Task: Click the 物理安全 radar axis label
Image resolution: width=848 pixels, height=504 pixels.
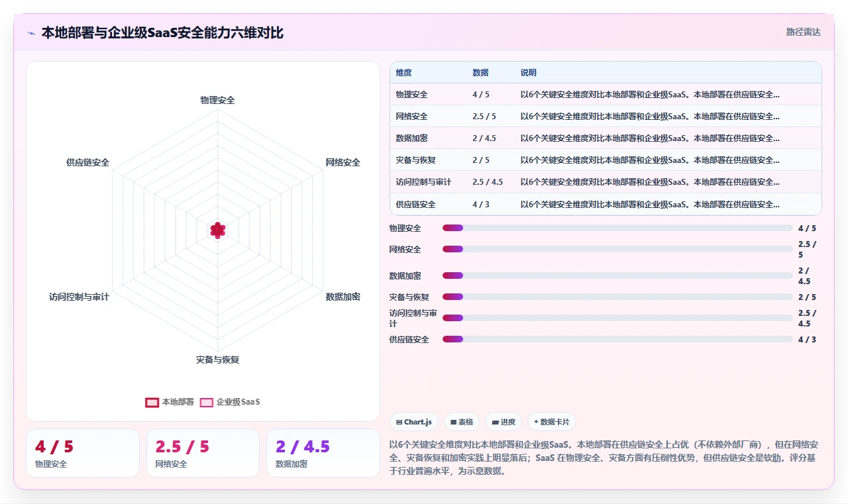Action: pyautogui.click(x=218, y=100)
